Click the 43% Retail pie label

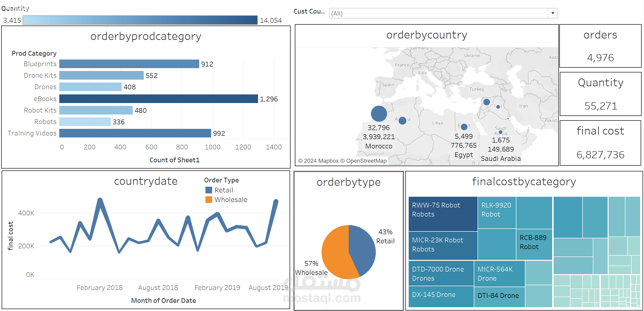click(x=385, y=236)
